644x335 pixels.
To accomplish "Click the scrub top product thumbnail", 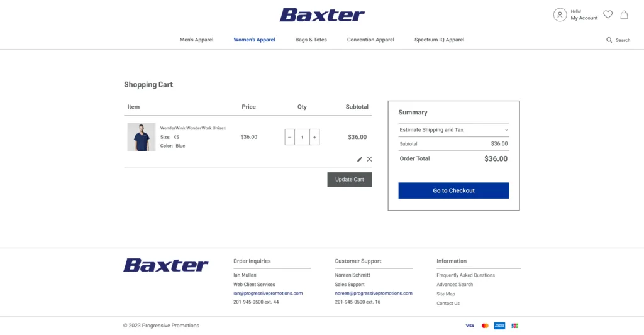I will (142, 137).
